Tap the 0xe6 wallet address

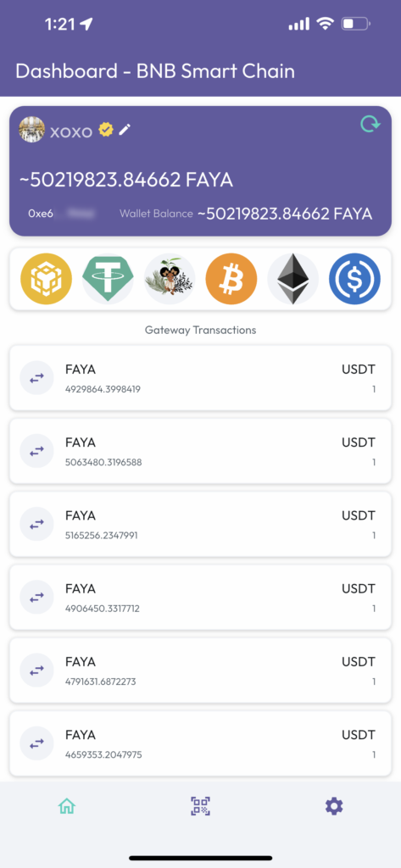(61, 213)
